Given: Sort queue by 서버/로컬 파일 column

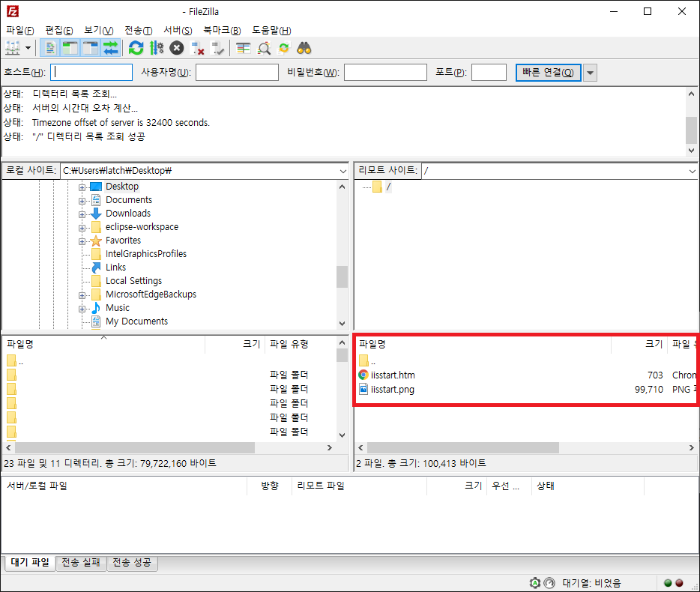Looking at the screenshot, I should pos(124,486).
